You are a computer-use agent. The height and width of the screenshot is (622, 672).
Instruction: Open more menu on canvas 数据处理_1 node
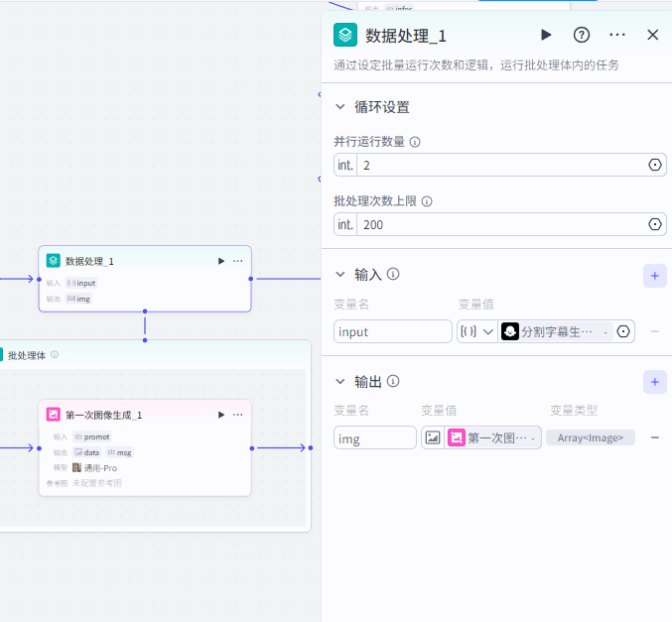coord(238,261)
